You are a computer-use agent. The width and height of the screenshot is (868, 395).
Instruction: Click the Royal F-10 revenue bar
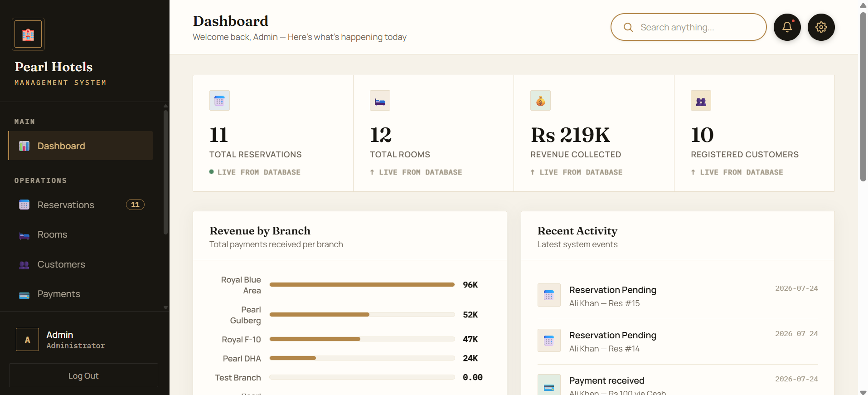[x=362, y=339]
